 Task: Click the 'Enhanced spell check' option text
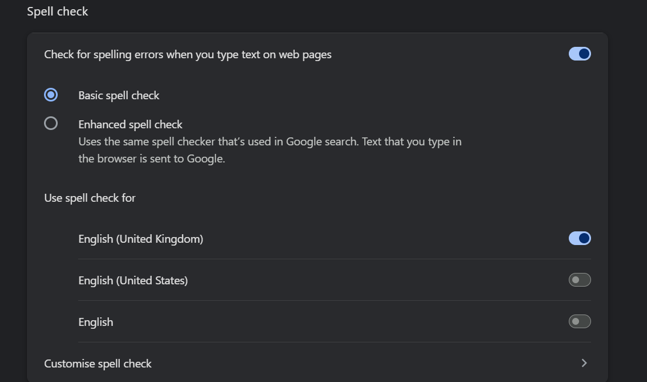130,124
